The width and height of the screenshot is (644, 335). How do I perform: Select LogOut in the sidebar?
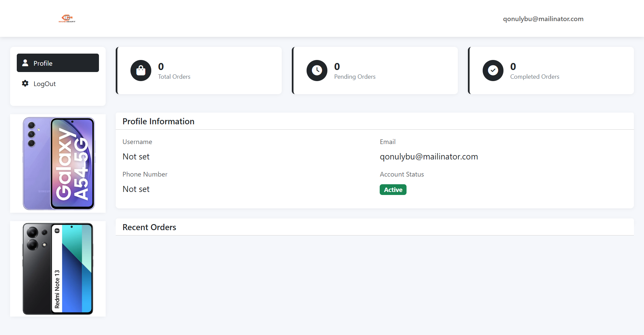[58, 83]
